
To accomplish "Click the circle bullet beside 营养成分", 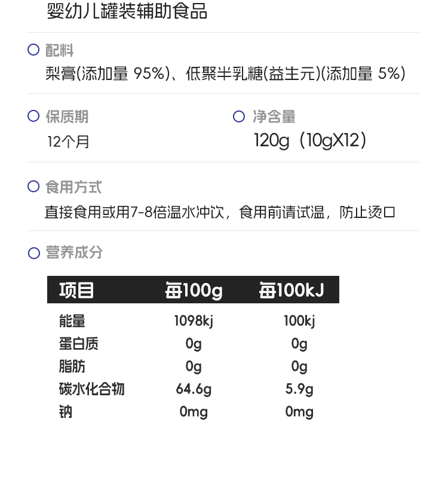I will click(x=34, y=253).
